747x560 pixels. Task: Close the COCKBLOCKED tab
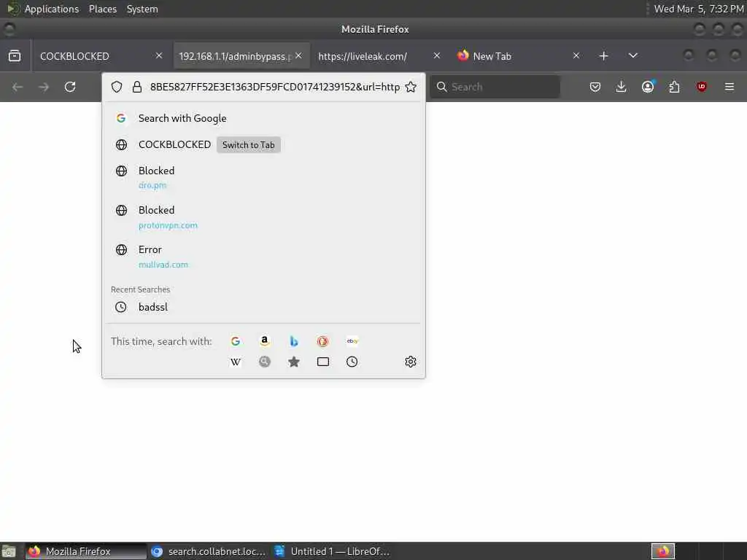tap(159, 55)
